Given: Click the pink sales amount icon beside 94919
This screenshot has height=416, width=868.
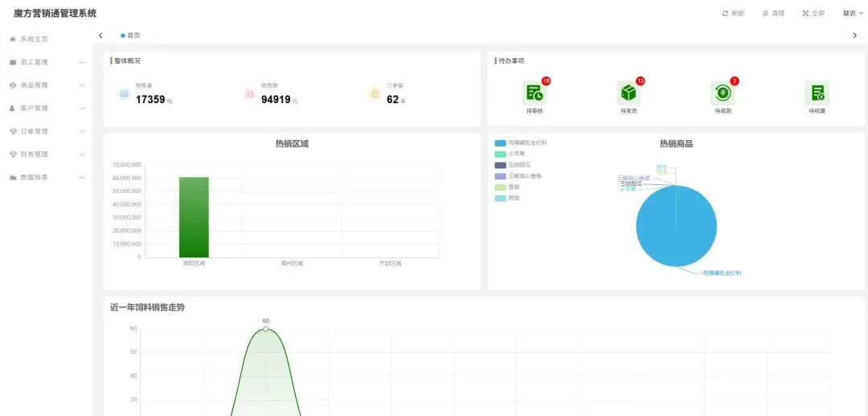Looking at the screenshot, I should [250, 94].
